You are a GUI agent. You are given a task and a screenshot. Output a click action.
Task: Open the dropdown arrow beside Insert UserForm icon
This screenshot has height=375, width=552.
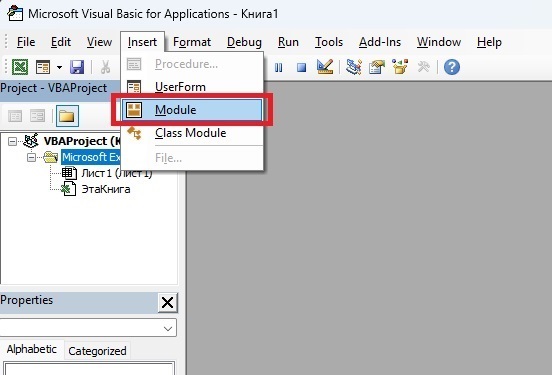[59, 67]
